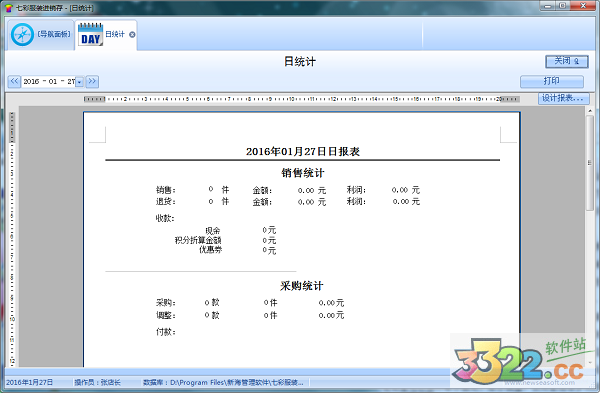600x393 pixels.
Task: Click the report title 2016年01月27日日报表
Action: pos(303,152)
